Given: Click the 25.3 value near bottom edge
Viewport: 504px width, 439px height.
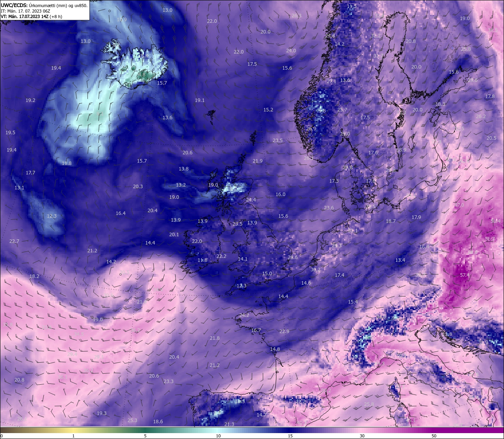Looking at the screenshot, I should (x=132, y=420).
